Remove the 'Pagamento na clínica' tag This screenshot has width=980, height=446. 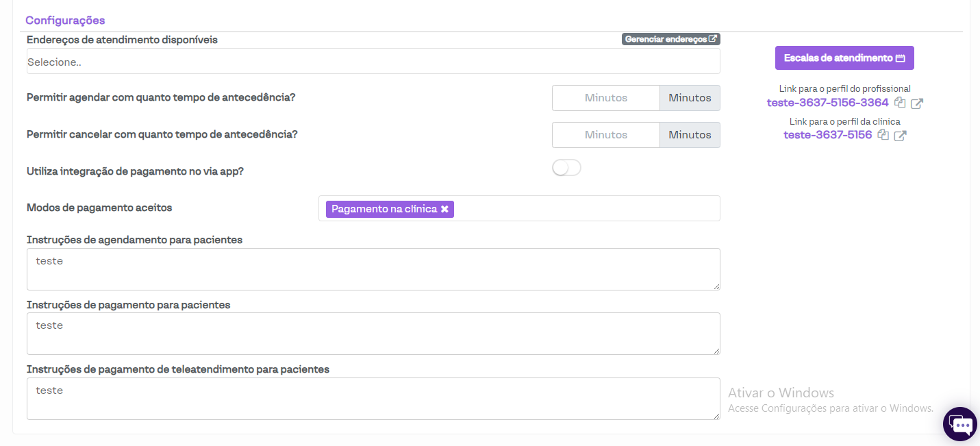444,209
